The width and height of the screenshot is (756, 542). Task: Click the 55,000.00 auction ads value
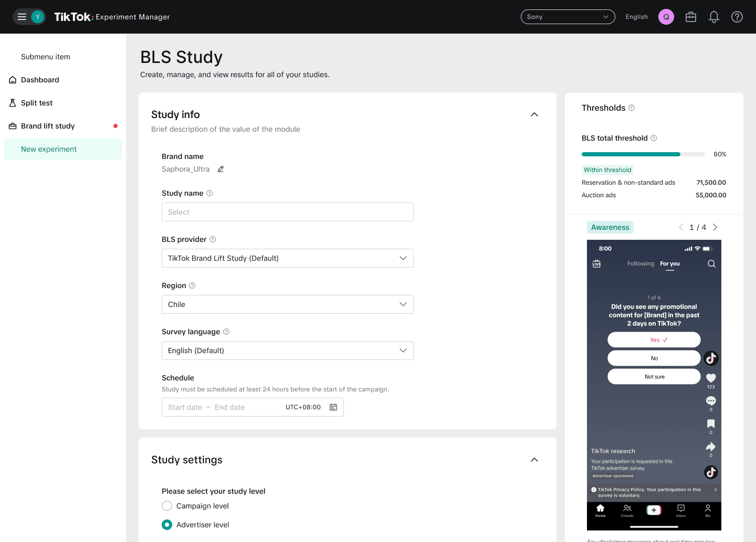tap(711, 195)
